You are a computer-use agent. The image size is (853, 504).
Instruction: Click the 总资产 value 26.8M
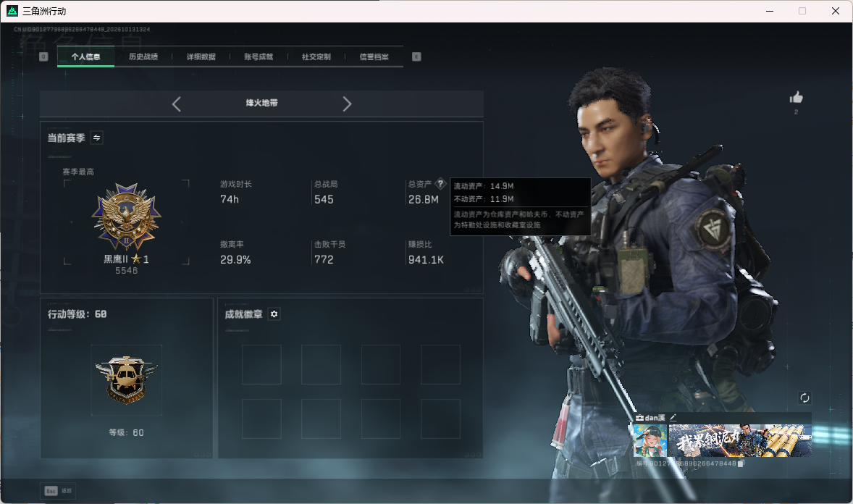pos(424,199)
